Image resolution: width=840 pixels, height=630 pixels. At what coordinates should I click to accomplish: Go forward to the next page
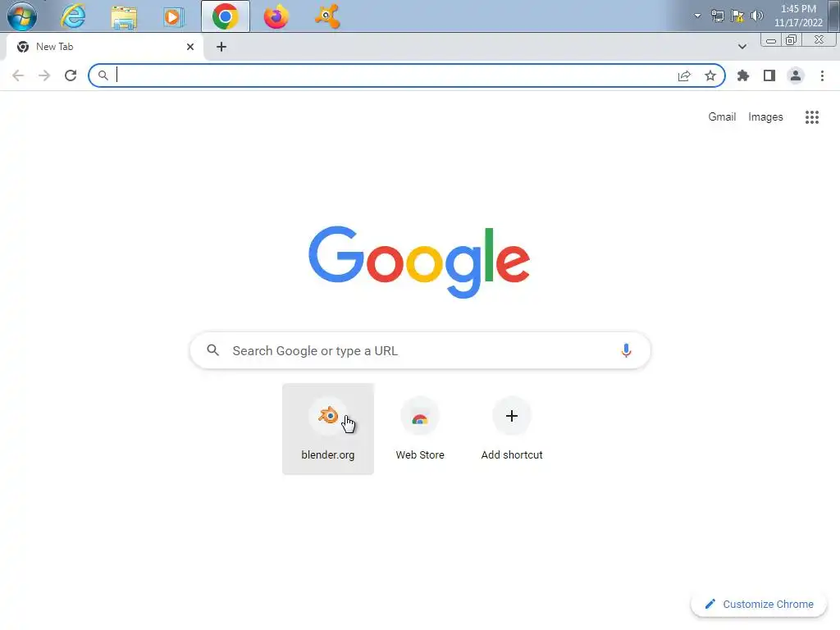point(44,75)
